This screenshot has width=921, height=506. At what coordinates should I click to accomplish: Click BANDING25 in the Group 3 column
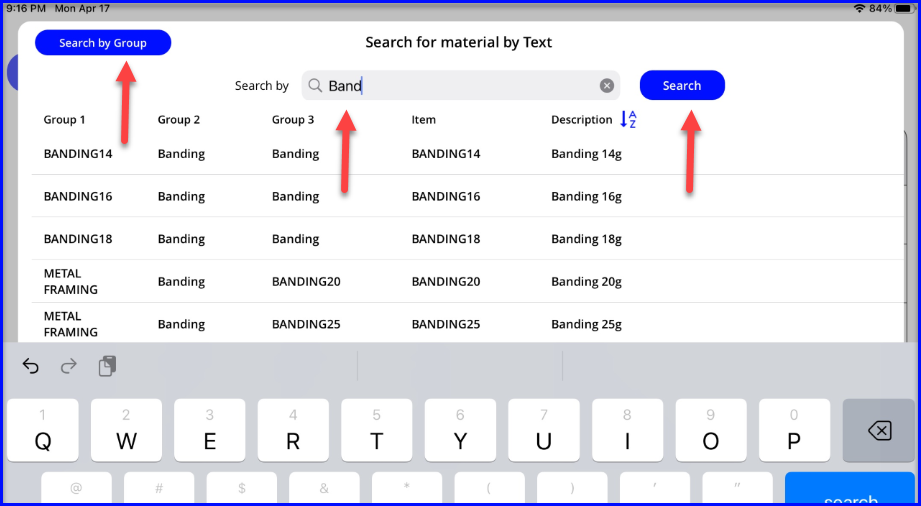tap(306, 324)
